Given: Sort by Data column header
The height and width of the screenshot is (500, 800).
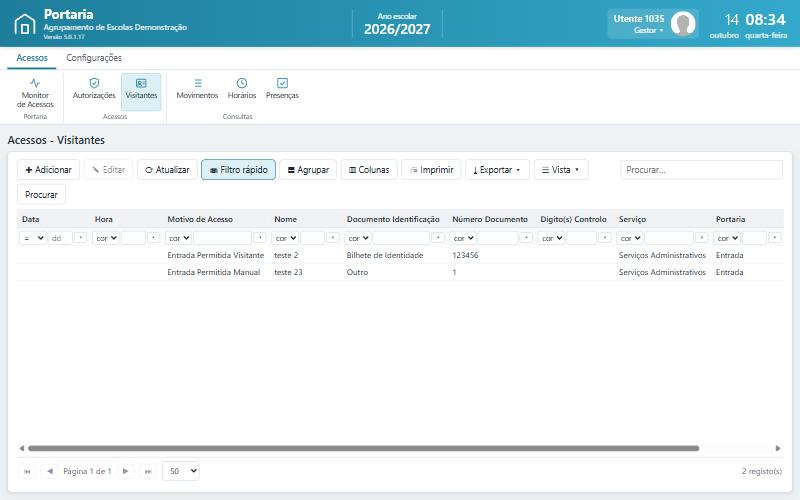Looking at the screenshot, I should (31, 219).
